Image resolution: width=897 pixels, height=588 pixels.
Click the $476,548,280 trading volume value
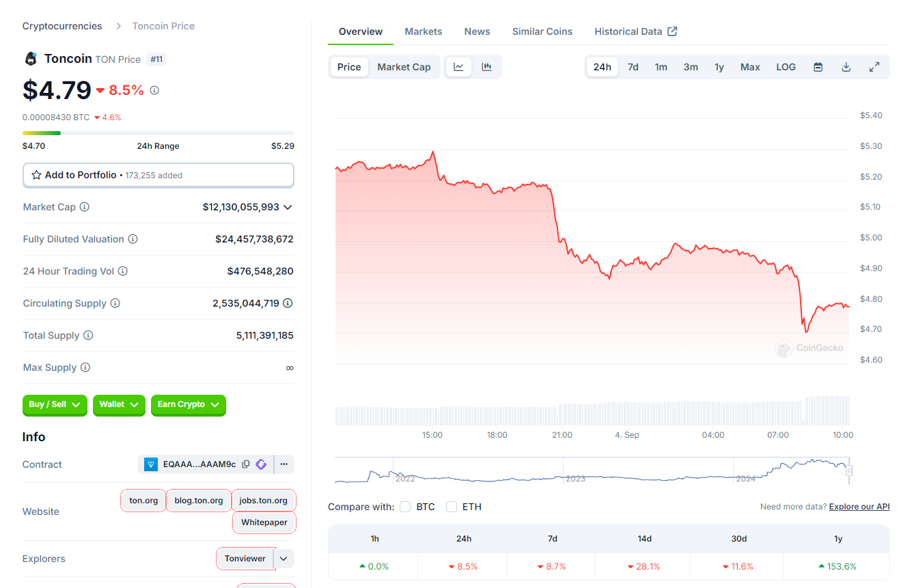coord(260,271)
